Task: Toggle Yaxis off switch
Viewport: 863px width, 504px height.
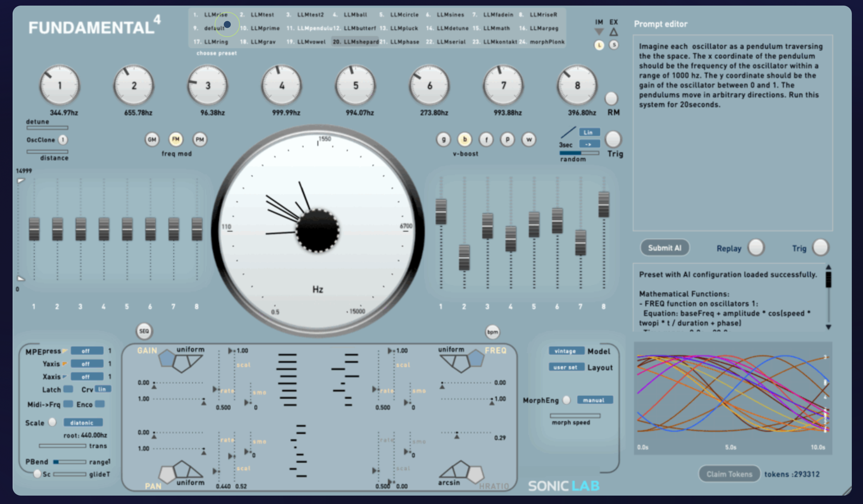Action: (x=87, y=363)
